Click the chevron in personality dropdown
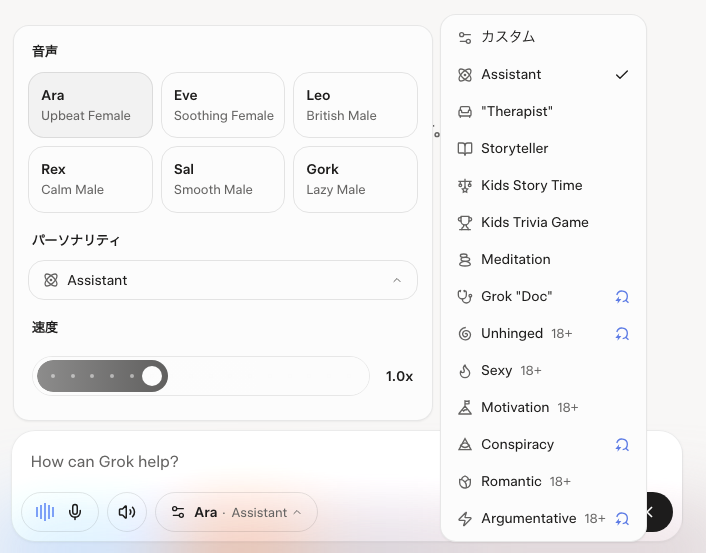706x553 pixels. [x=397, y=281]
